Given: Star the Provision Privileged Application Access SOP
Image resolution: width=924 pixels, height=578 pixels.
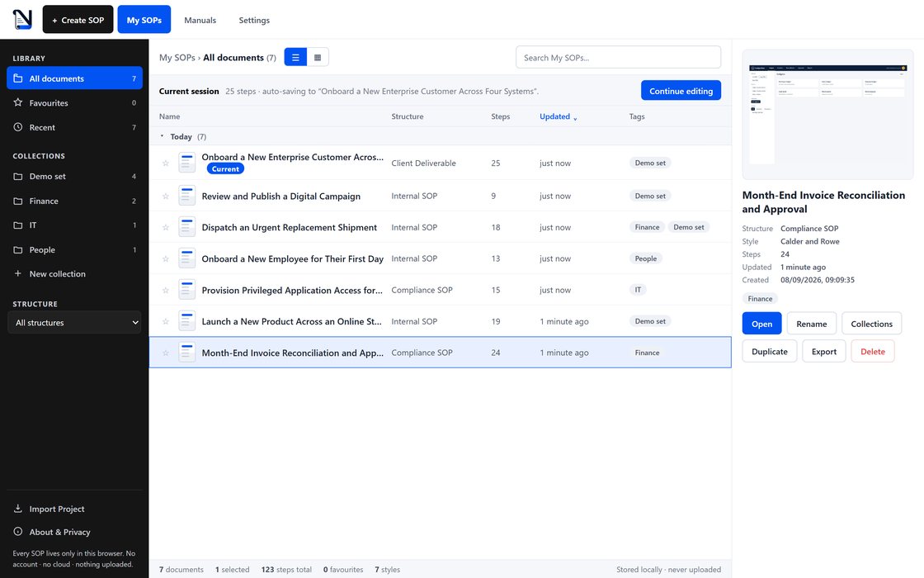Looking at the screenshot, I should pos(166,290).
